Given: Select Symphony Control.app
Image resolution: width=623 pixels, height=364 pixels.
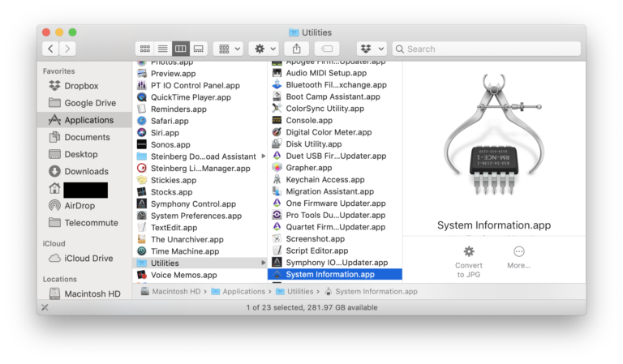Looking at the screenshot, I should pos(200,204).
